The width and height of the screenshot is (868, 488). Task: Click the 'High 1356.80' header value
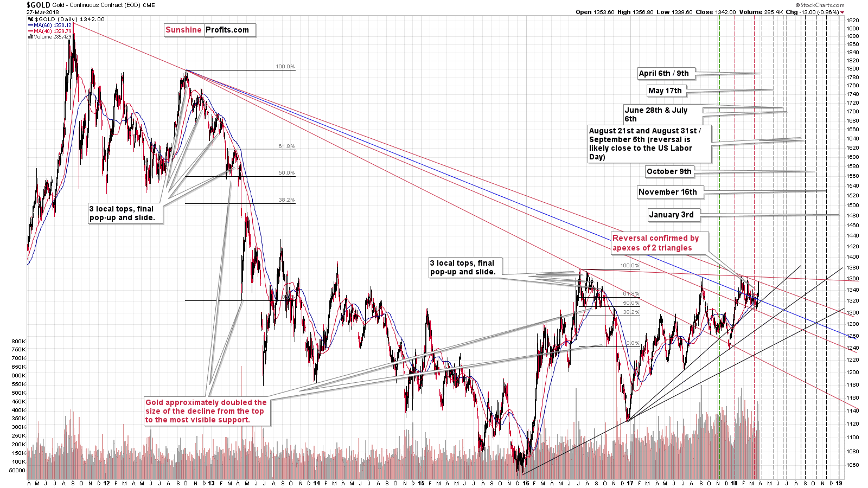635,12
